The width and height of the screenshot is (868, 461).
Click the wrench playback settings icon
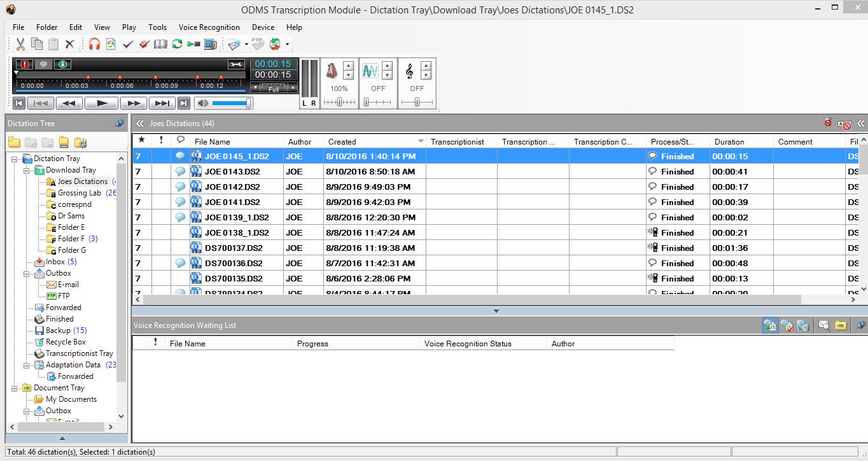pyautogui.click(x=236, y=64)
